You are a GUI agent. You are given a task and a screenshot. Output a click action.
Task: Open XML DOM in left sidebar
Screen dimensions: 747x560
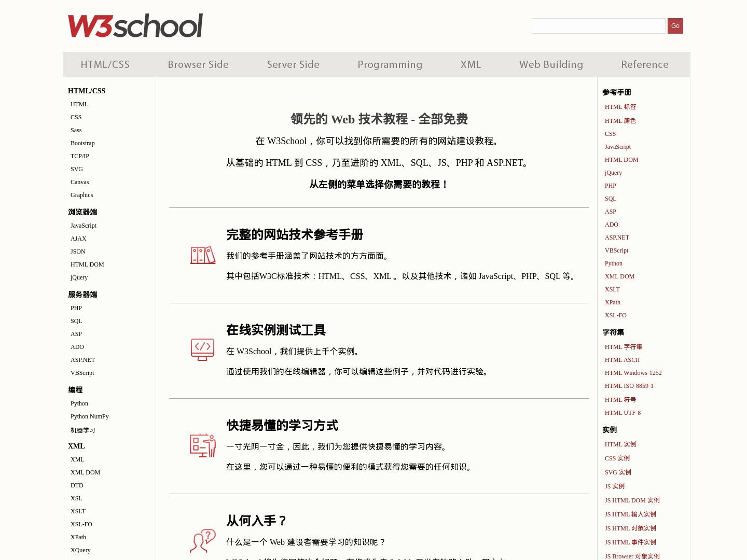coord(86,472)
